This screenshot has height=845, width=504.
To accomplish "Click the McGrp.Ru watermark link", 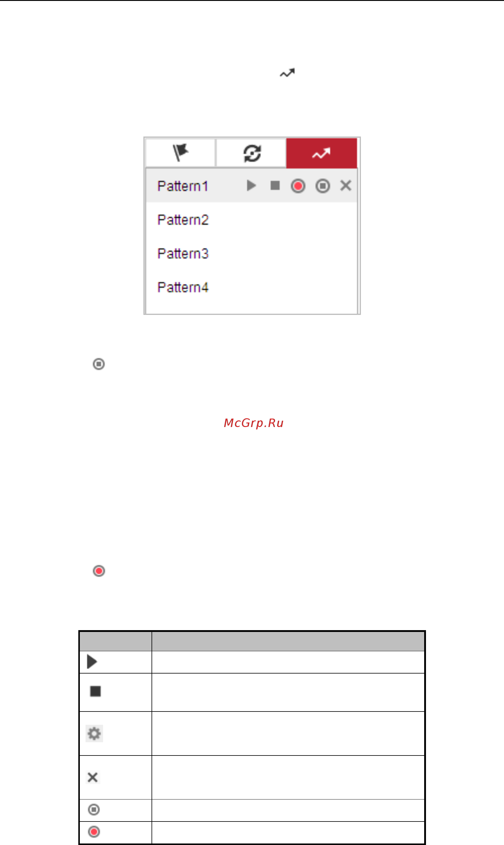I will (254, 423).
